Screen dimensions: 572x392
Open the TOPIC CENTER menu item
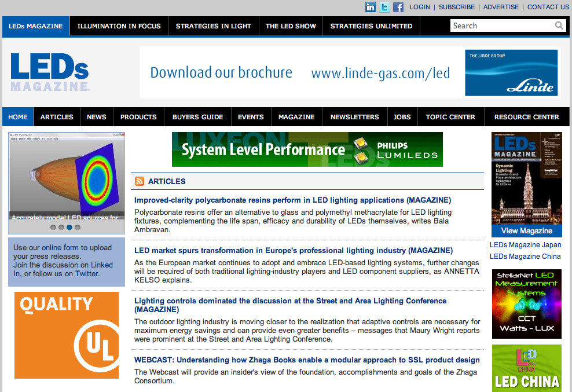[x=450, y=117]
